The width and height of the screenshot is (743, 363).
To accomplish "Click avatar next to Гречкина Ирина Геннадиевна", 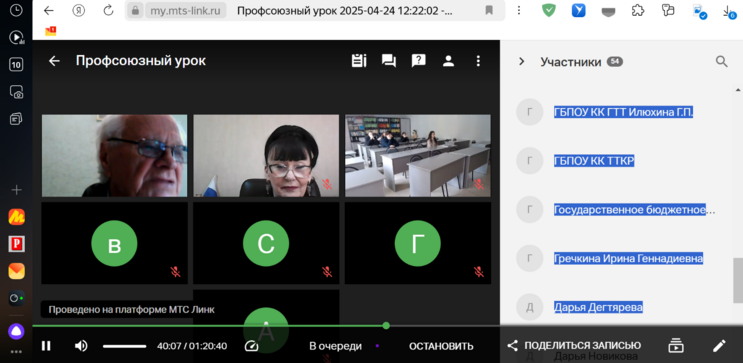I will [x=529, y=258].
